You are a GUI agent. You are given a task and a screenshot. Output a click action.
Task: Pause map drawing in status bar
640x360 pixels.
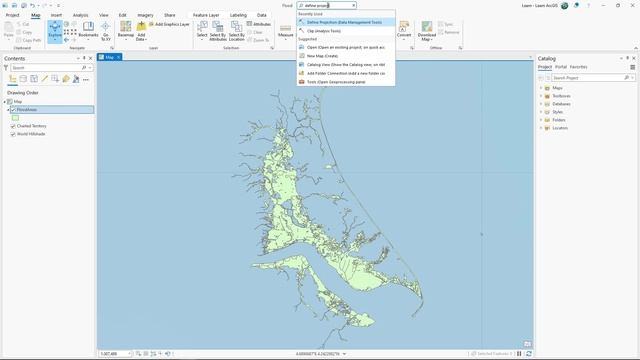519,353
